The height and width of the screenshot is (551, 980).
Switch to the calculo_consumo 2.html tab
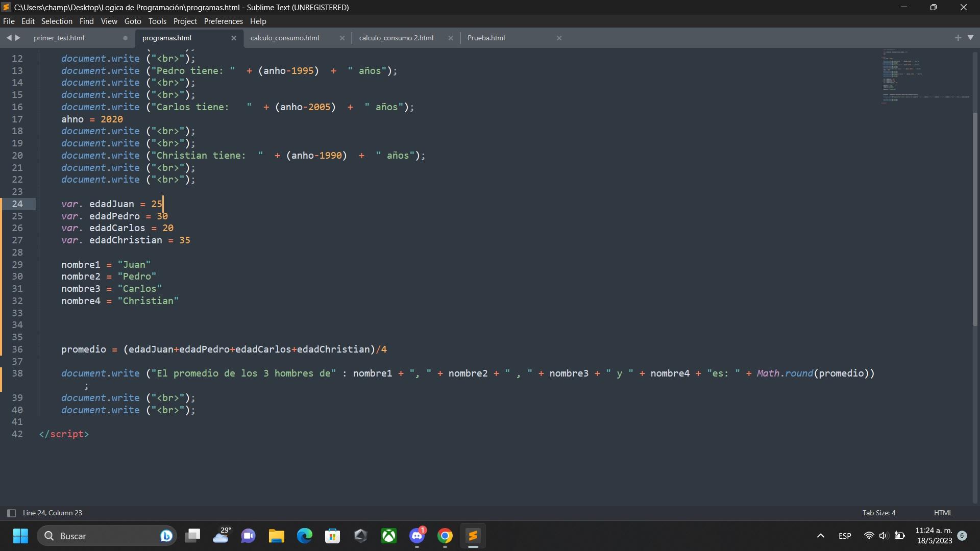pyautogui.click(x=396, y=38)
